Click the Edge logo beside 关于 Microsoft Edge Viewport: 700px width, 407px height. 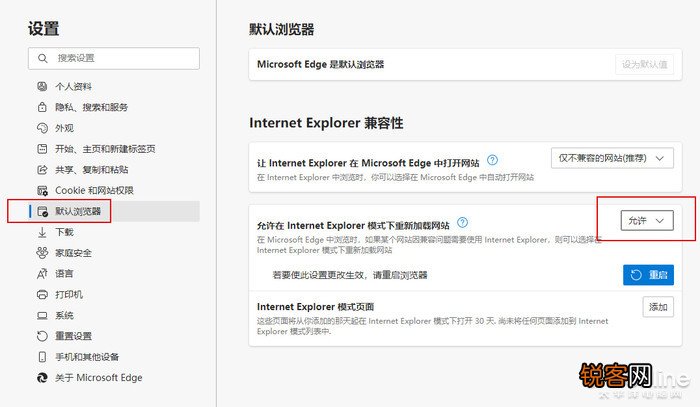(x=42, y=378)
